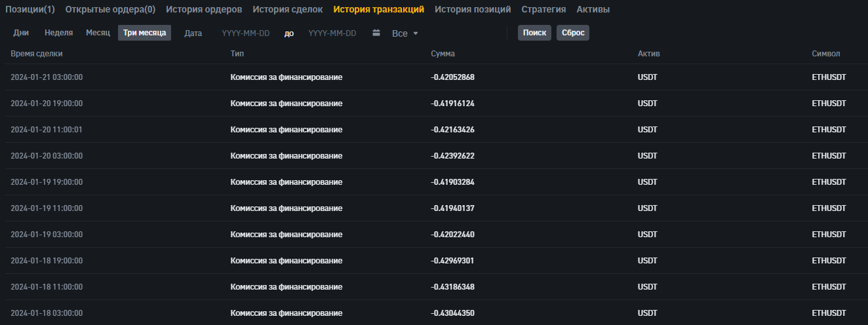868x325 pixels.
Task: Click the Тип column header
Action: pyautogui.click(x=237, y=54)
